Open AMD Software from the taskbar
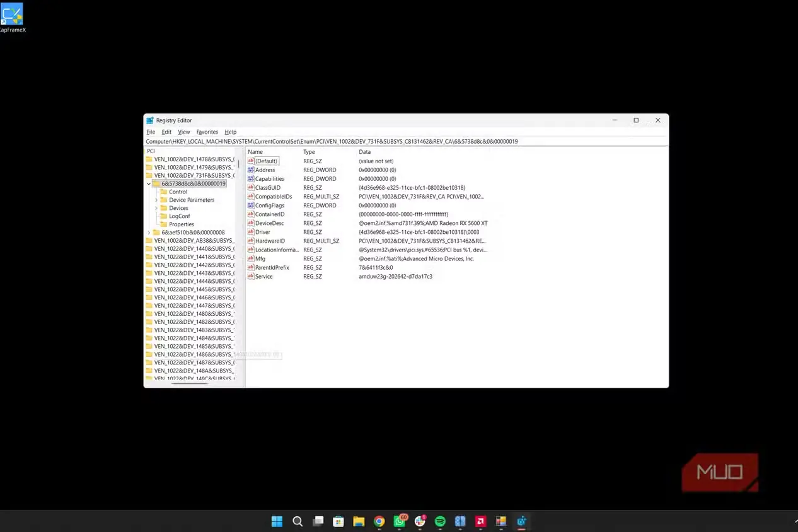 point(480,521)
